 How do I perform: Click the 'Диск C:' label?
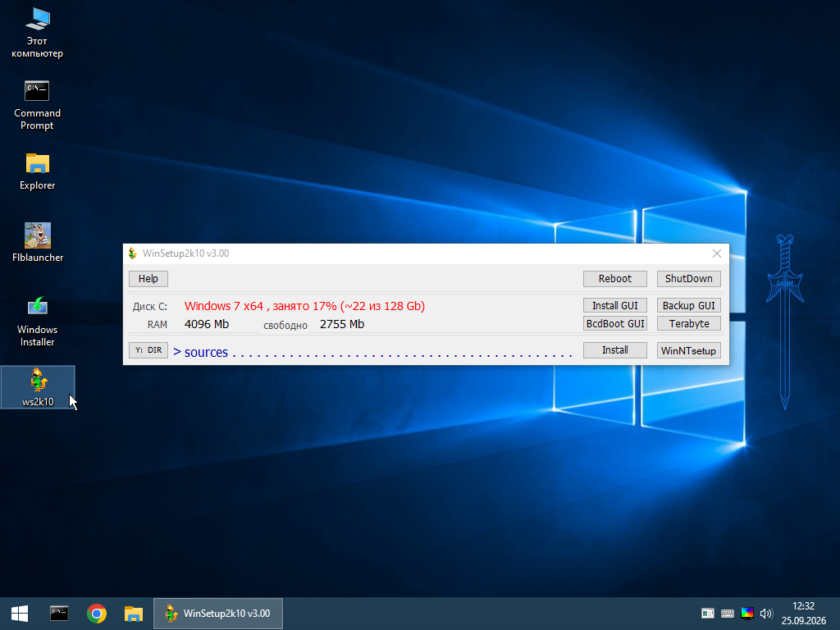tap(150, 307)
